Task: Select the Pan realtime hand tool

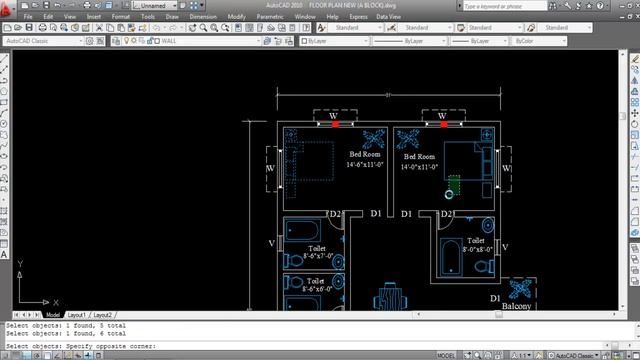Action: (192, 28)
